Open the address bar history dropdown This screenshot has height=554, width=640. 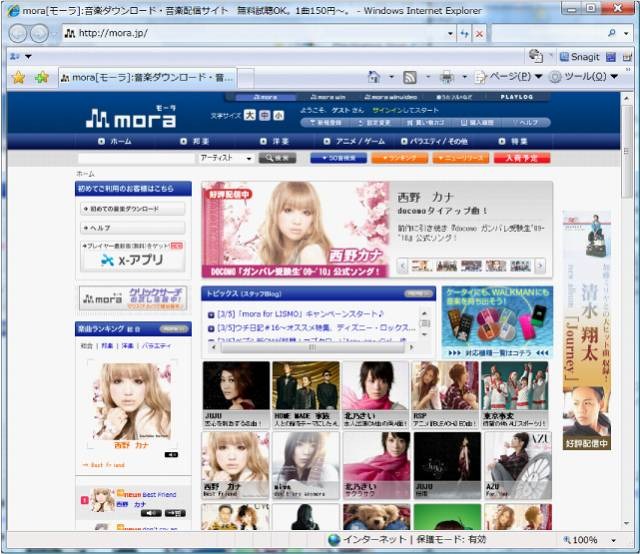pyautogui.click(x=450, y=33)
